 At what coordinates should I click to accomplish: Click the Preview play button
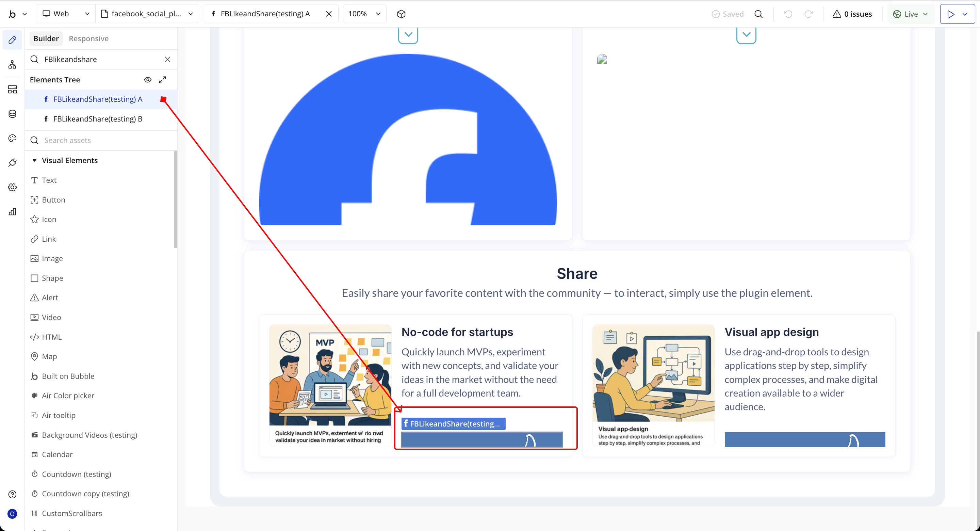point(950,14)
